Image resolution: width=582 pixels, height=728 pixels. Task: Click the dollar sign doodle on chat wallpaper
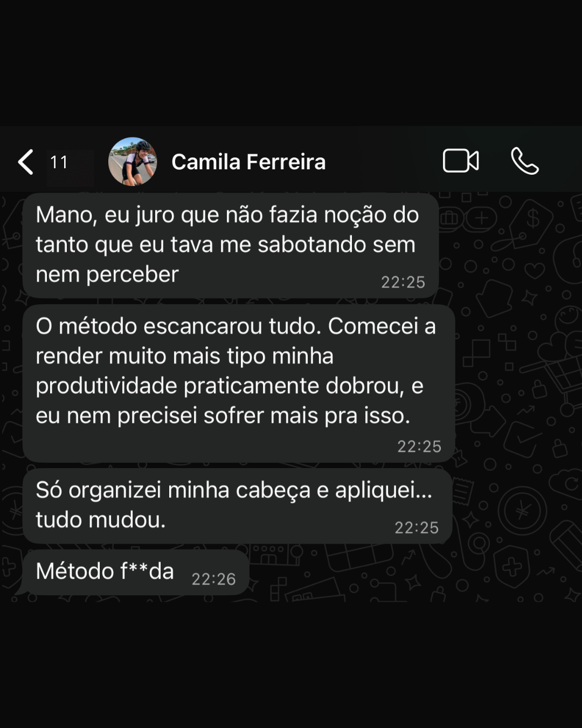coord(532,218)
